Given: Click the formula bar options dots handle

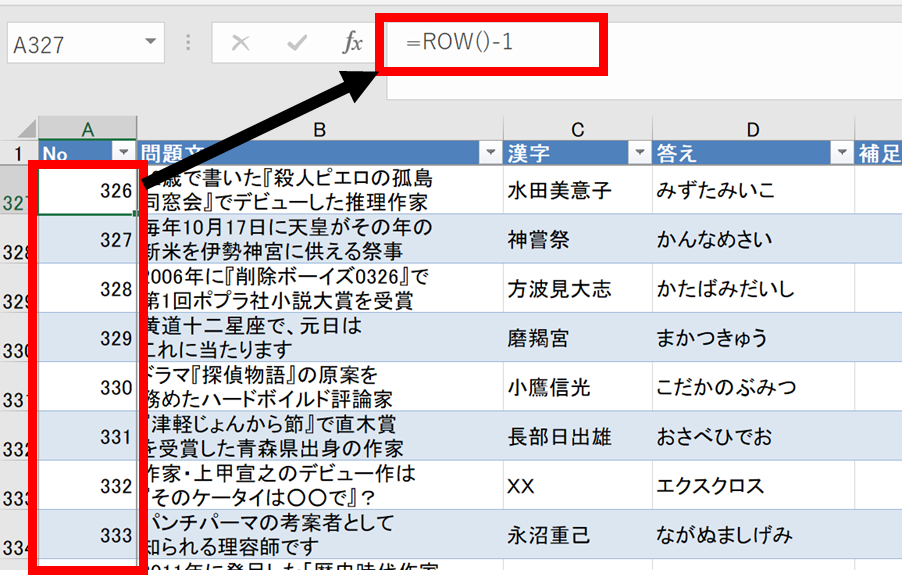Looking at the screenshot, I should 188,43.
